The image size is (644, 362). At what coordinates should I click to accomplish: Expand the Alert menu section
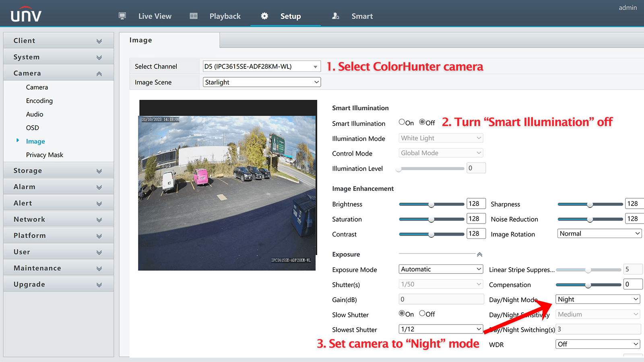pyautogui.click(x=58, y=203)
